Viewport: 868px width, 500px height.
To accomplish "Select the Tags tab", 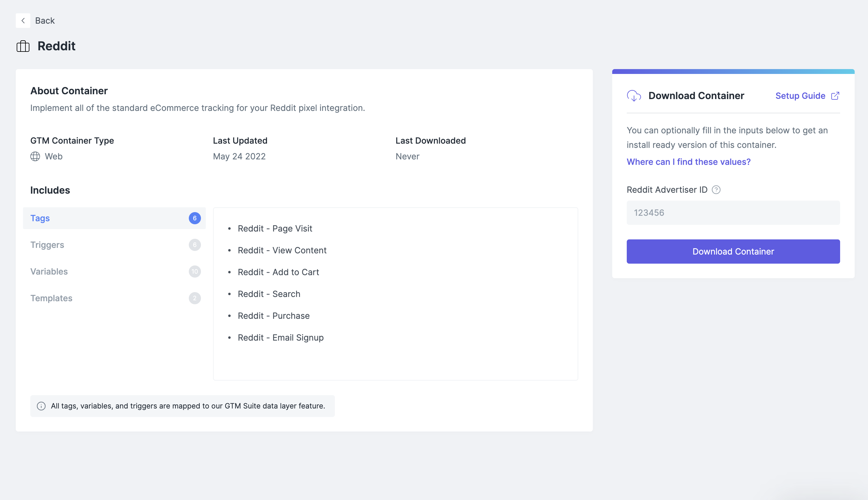I will (x=40, y=218).
